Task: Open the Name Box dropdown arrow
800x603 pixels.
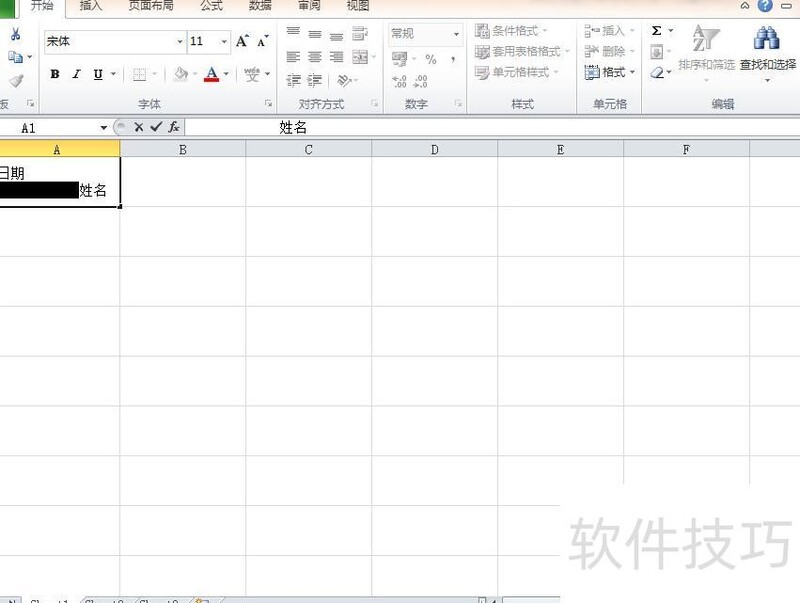Action: tap(104, 128)
